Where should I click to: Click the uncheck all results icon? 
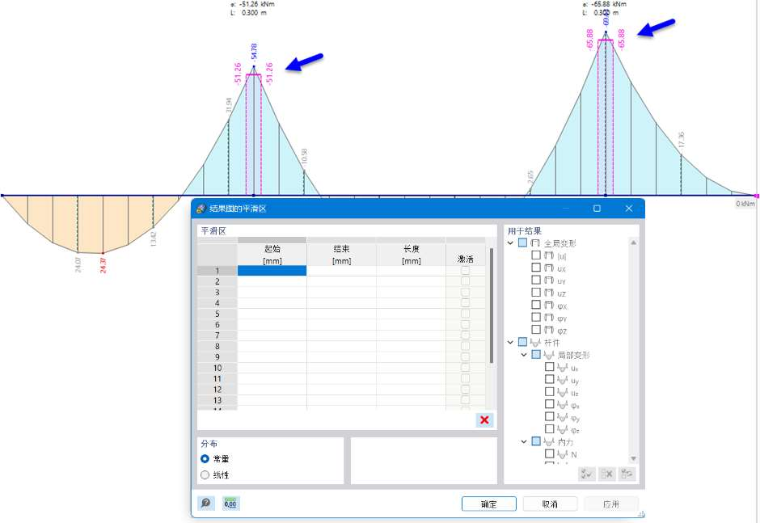point(607,474)
